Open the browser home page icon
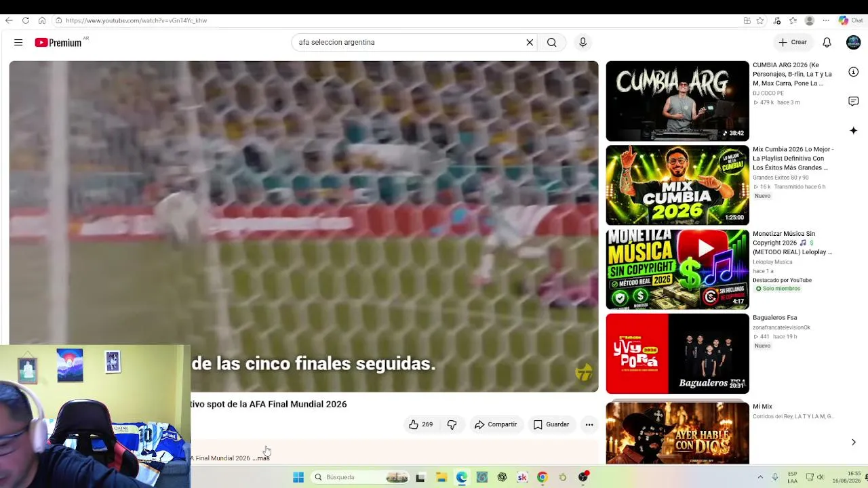The height and width of the screenshot is (488, 868). coord(42,20)
